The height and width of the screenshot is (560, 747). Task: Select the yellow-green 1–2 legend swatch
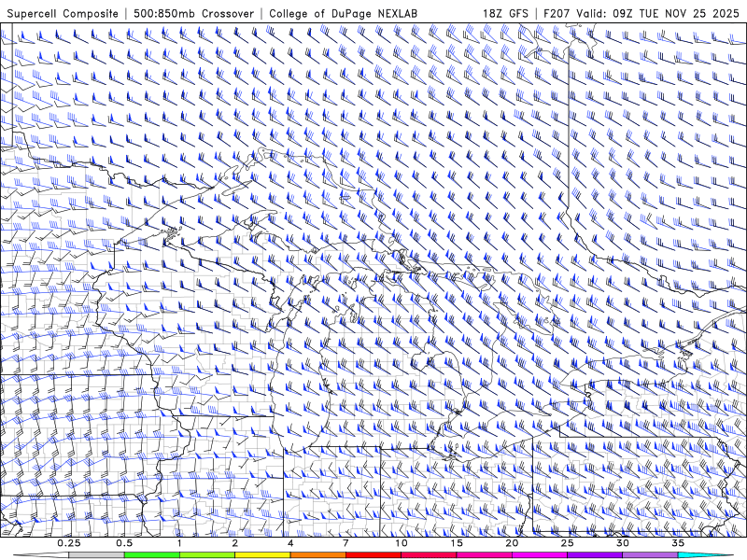[x=207, y=555]
